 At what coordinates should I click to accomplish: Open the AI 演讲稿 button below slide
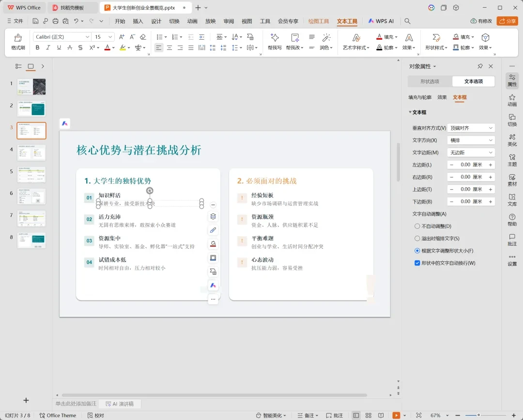120,404
